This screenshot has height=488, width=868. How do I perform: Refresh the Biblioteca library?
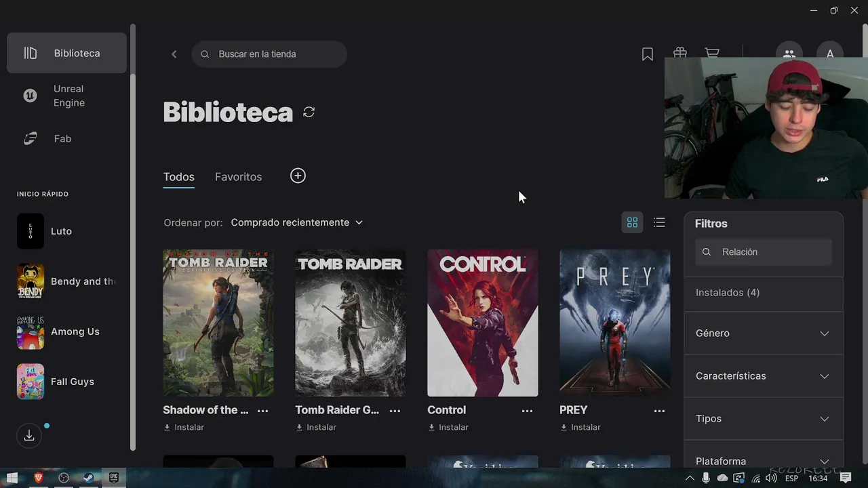(309, 112)
